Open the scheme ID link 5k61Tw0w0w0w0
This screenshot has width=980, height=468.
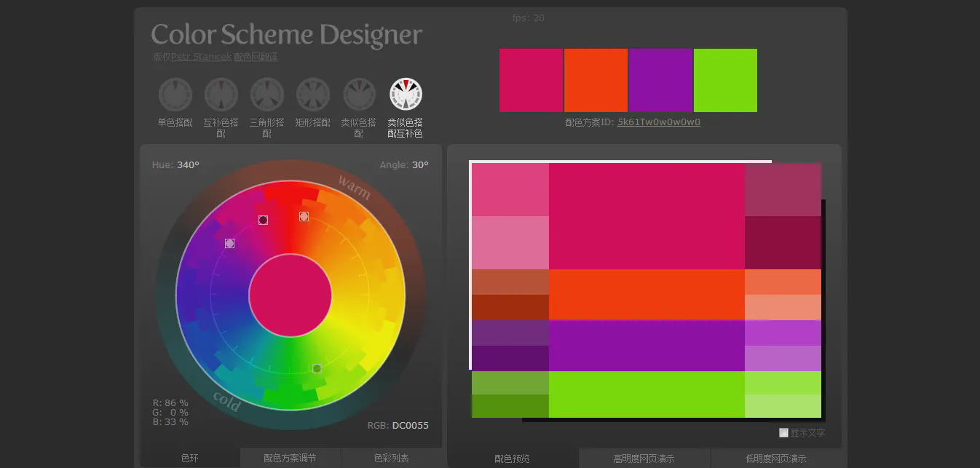click(658, 122)
